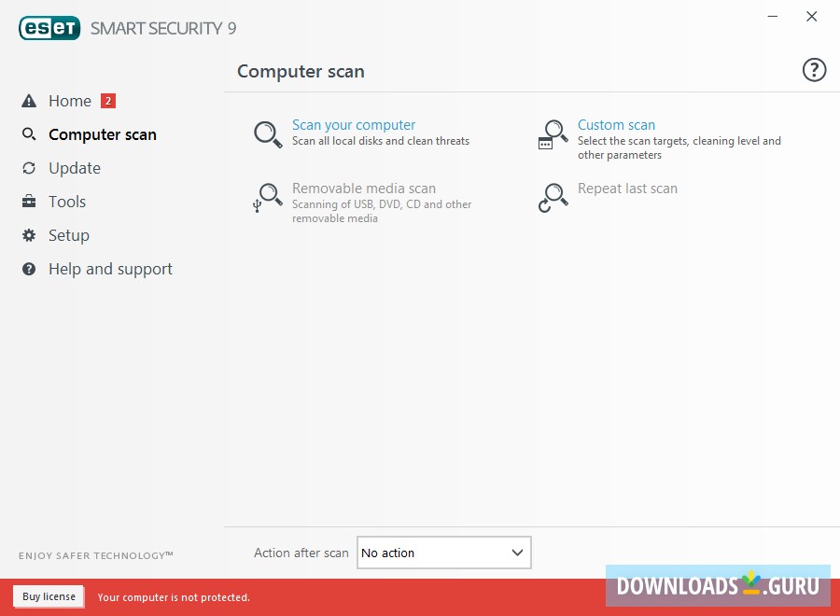The width and height of the screenshot is (840, 616).
Task: Click 'Scanning of USB, DVD, CD' description
Action: pos(382,211)
